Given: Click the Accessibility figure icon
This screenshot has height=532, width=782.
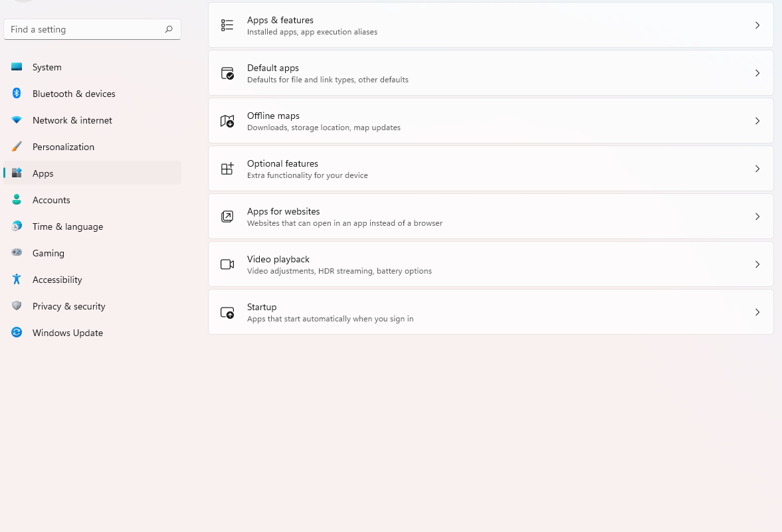Looking at the screenshot, I should click(x=17, y=279).
